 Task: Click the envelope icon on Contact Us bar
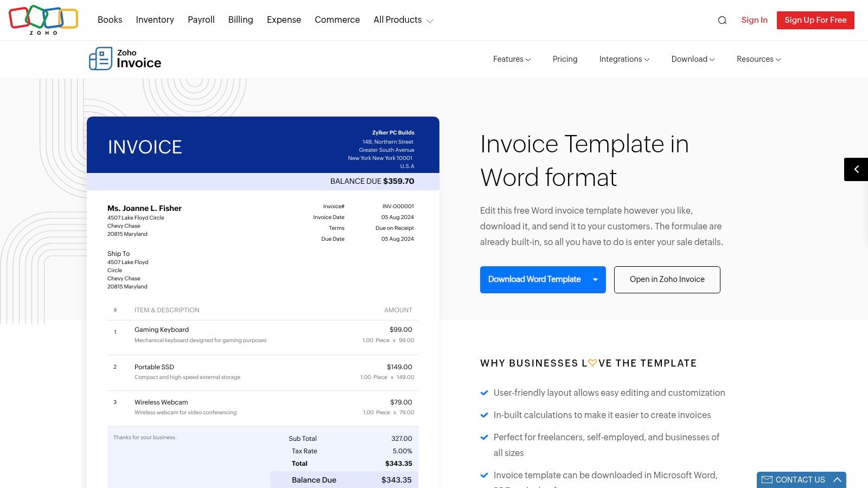coord(767,479)
